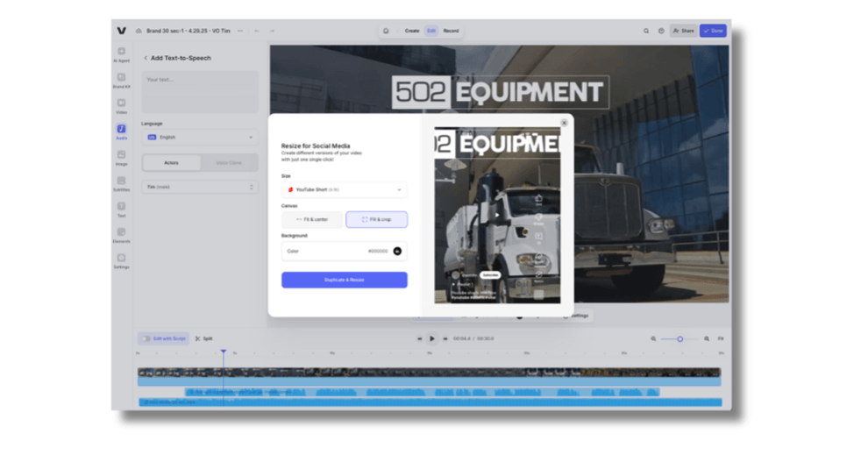Click the black background color swatch
The height and width of the screenshot is (455, 868).
pos(397,252)
